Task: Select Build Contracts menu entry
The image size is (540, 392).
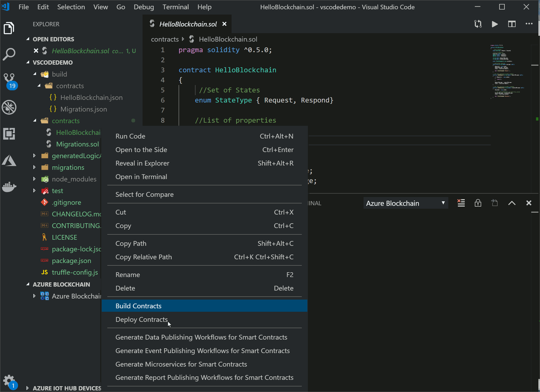Action: click(138, 306)
